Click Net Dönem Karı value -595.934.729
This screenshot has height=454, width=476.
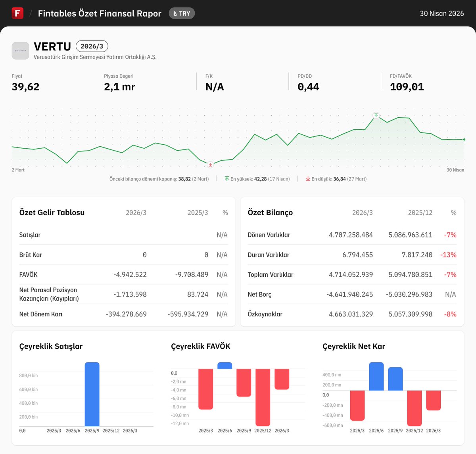[x=188, y=314]
